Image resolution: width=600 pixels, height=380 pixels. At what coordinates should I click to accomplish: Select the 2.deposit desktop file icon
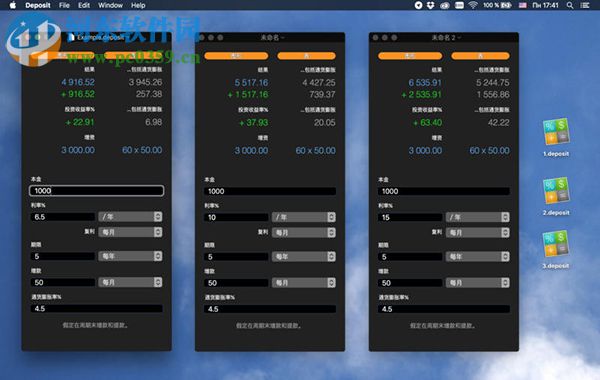556,191
